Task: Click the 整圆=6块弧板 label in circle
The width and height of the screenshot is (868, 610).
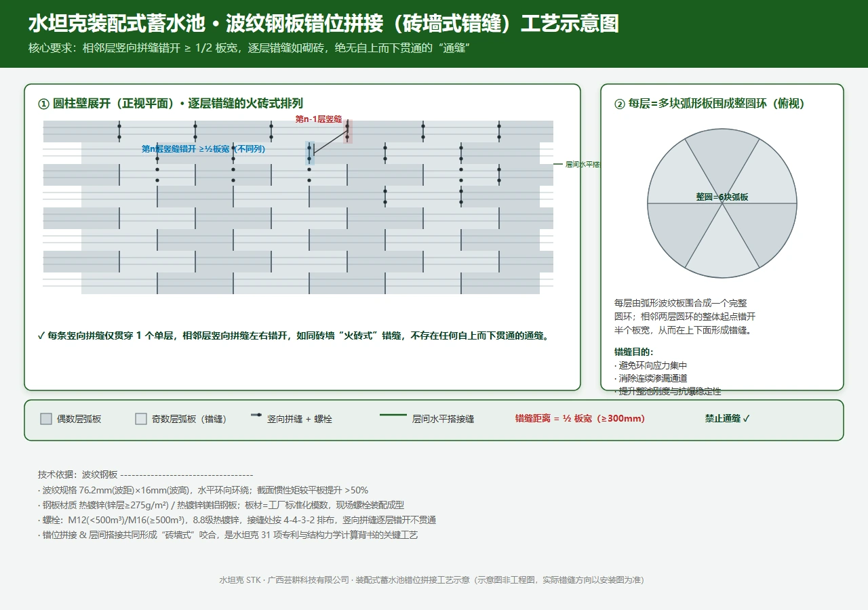Action: coord(722,197)
